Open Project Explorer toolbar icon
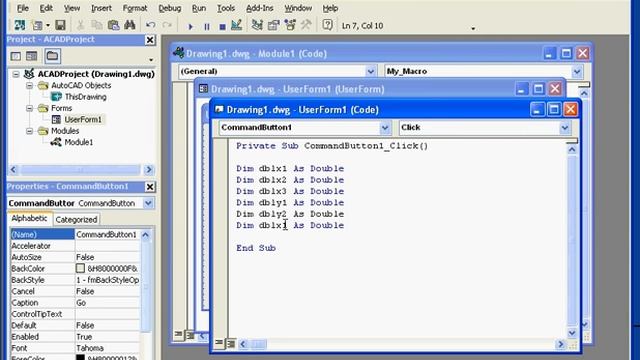Viewport: 640px width, 360px height. point(257,25)
